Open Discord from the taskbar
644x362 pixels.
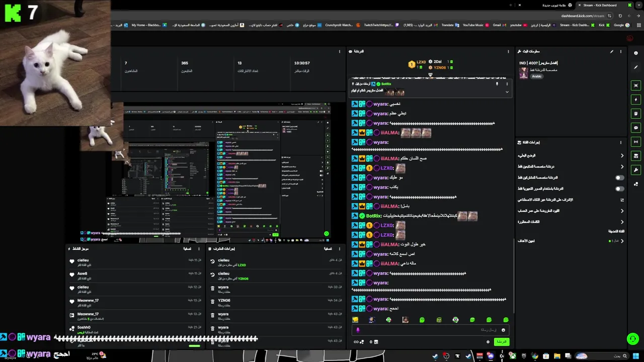pyautogui.click(x=490, y=356)
